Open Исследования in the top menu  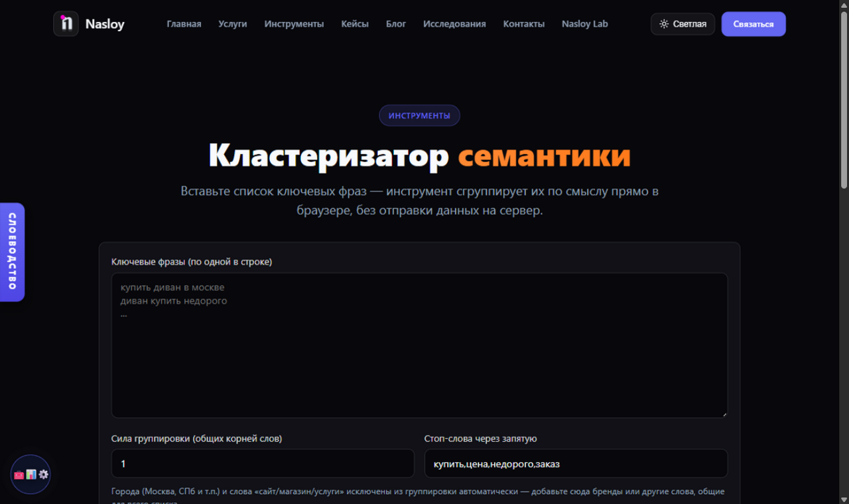click(454, 24)
